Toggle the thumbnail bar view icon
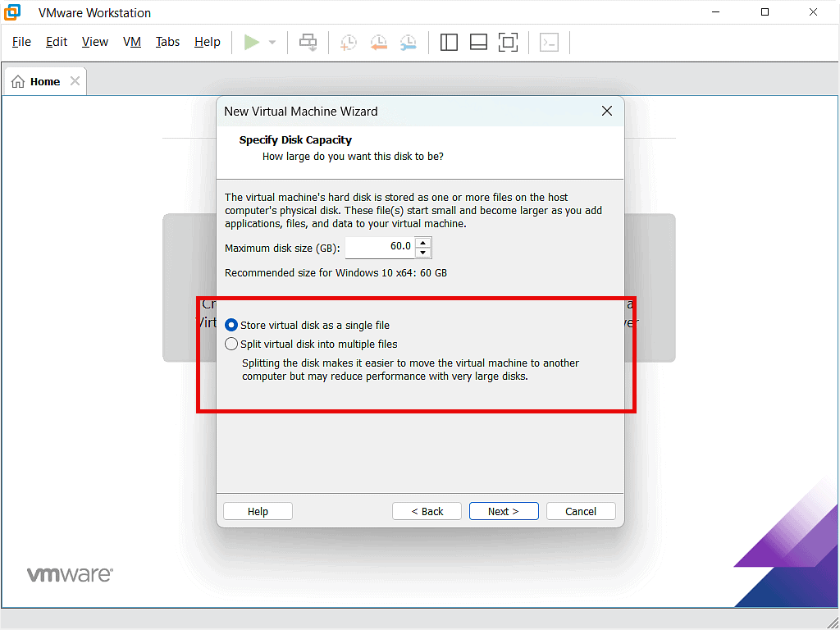 point(478,42)
